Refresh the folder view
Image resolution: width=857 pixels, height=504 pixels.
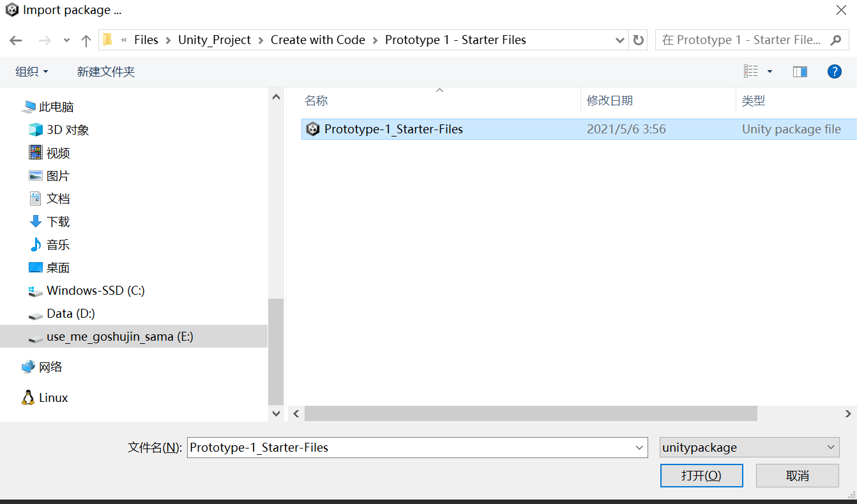(x=638, y=40)
